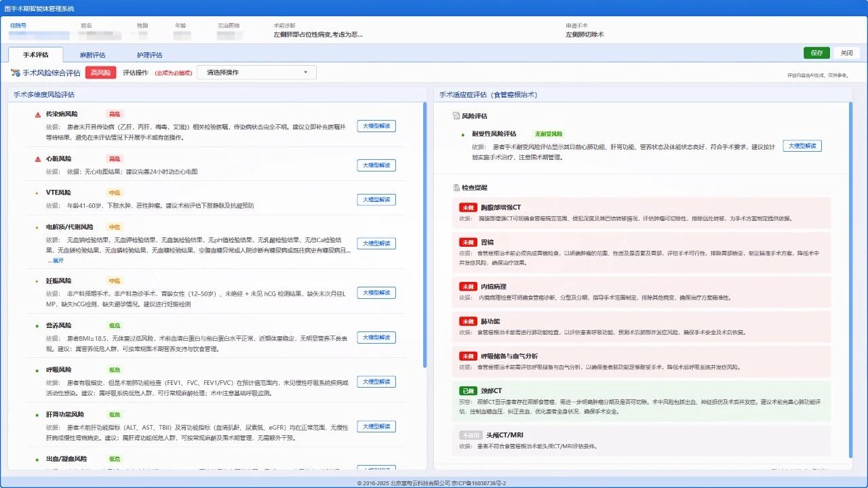Click 大模型解读 for 耐受性风险评估

[x=802, y=146]
